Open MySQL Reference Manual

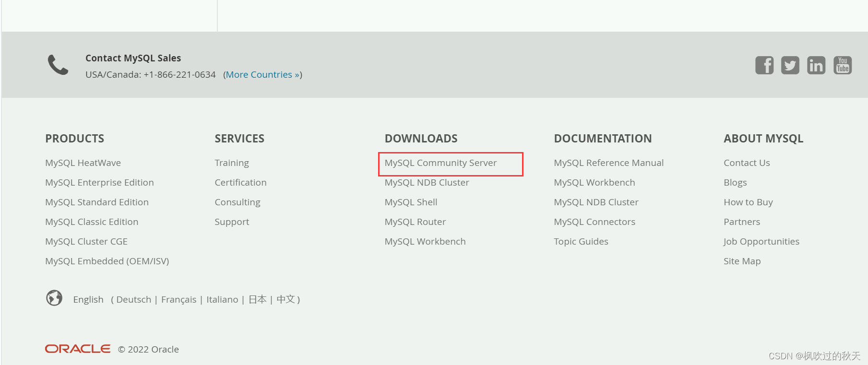[608, 163]
